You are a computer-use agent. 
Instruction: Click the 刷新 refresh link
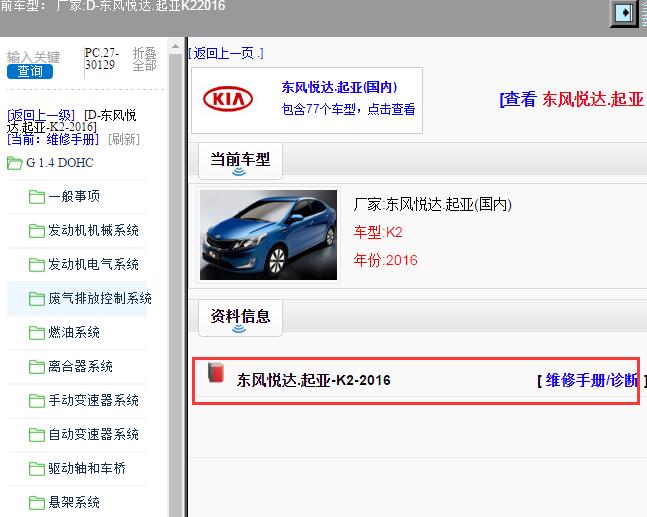point(124,139)
